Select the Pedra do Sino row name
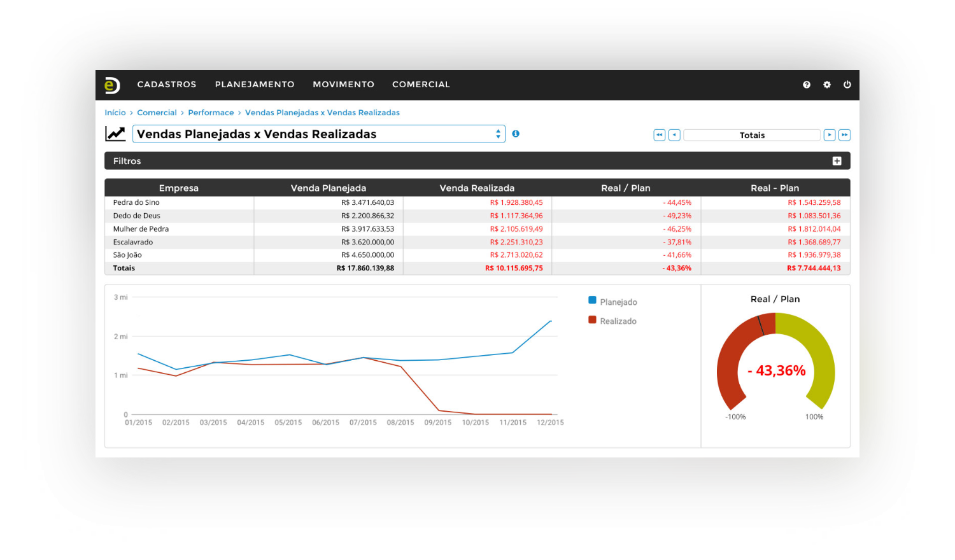The image size is (955, 560). click(136, 202)
